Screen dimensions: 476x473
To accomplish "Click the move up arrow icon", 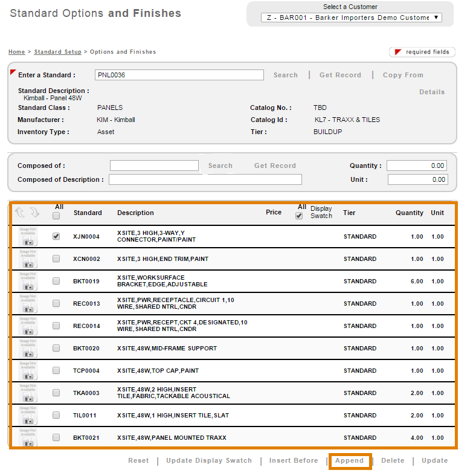I will (20, 213).
